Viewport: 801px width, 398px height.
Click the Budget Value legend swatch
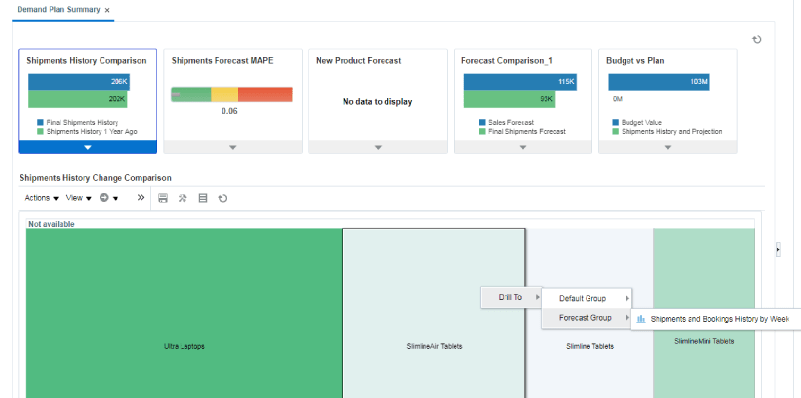click(x=616, y=123)
